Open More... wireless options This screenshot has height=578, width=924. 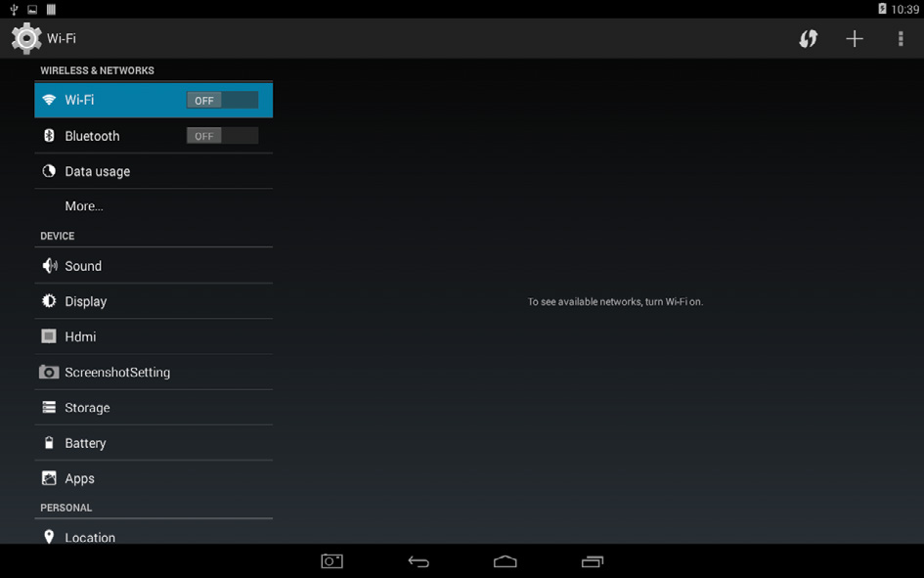[x=154, y=206]
